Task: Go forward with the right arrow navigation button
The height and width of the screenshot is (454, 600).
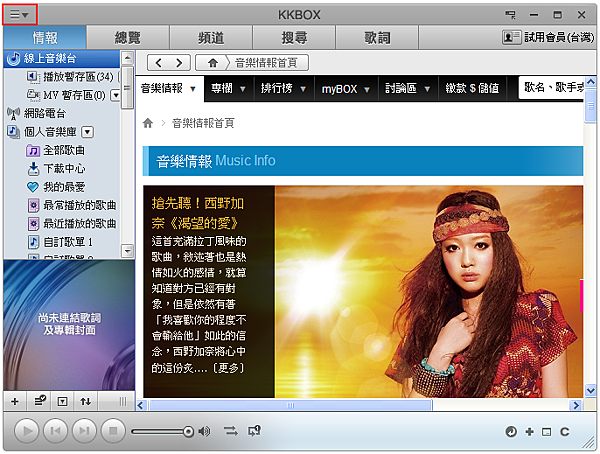Action: (179, 63)
